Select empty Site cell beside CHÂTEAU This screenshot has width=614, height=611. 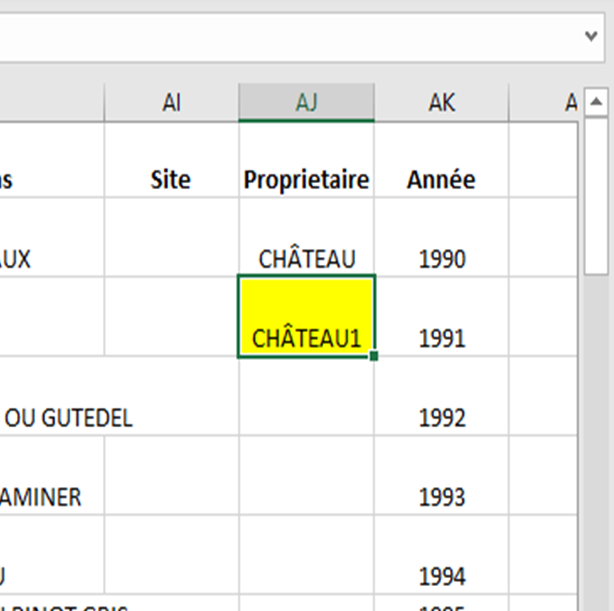(171, 238)
